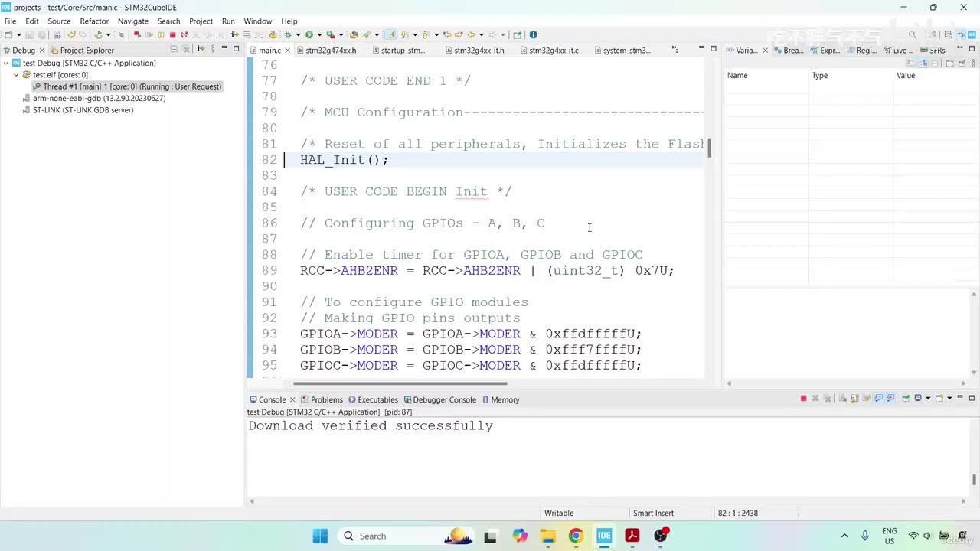Open the Chrome browser on the taskbar

coord(576,536)
